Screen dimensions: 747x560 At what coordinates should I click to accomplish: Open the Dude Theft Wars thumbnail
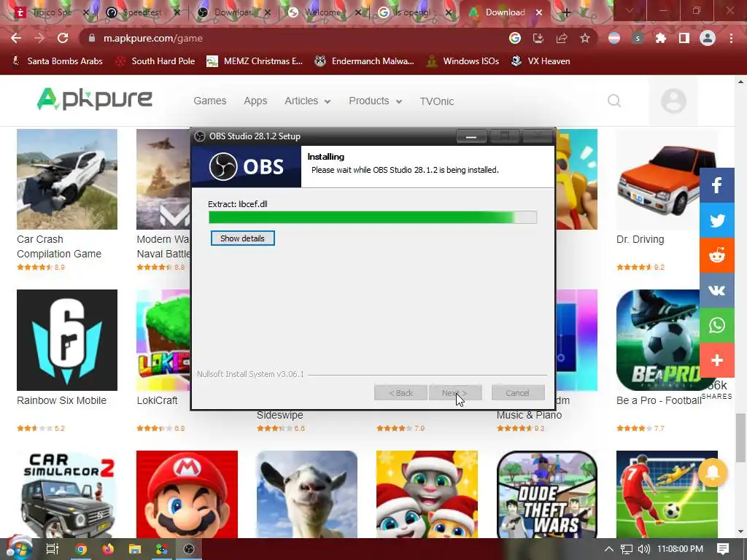coord(547,494)
